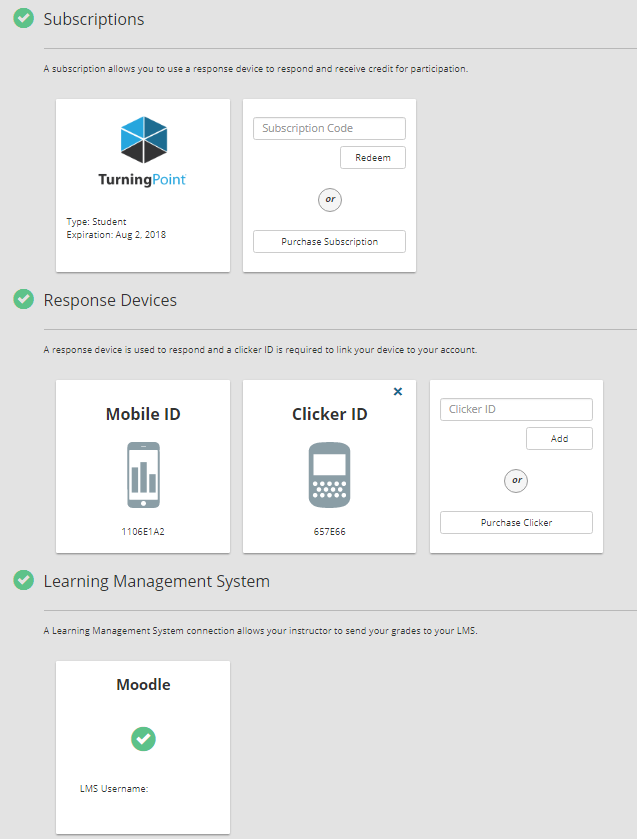Click the Moodle connected checkmark icon

[143, 739]
